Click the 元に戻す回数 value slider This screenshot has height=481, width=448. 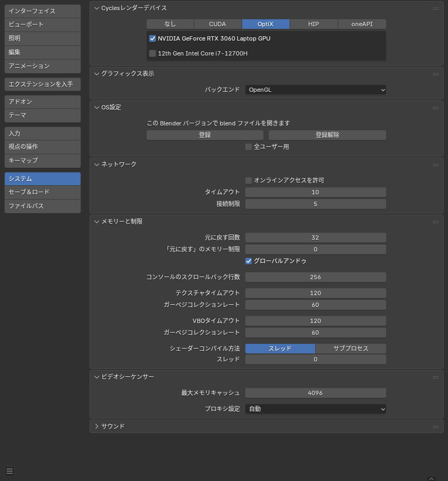tap(315, 238)
